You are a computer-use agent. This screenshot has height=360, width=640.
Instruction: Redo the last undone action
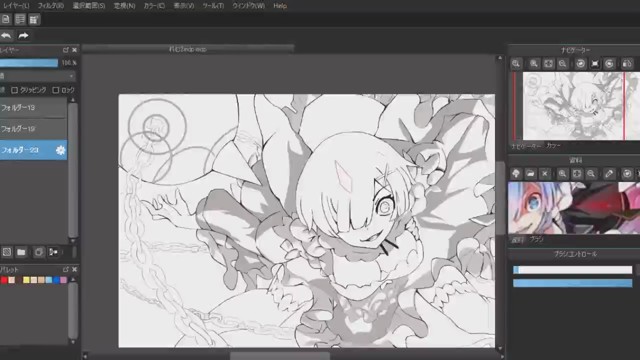coord(23,36)
